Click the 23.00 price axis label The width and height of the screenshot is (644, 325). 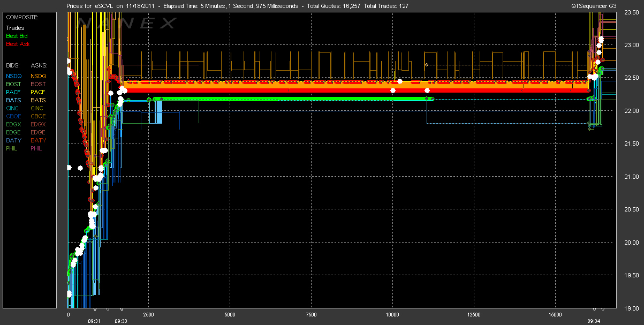point(632,45)
